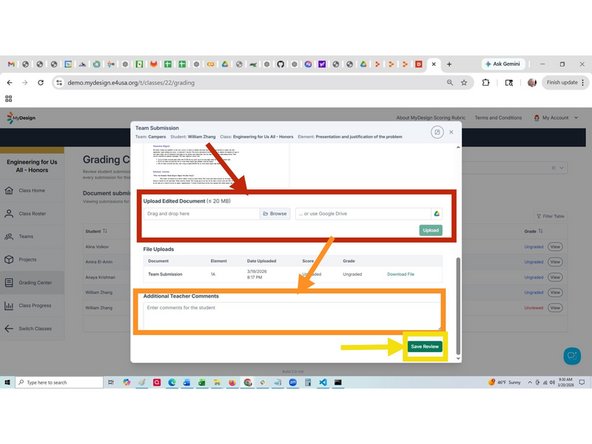
Task: Click the taskbar search box
Action: (x=59, y=382)
